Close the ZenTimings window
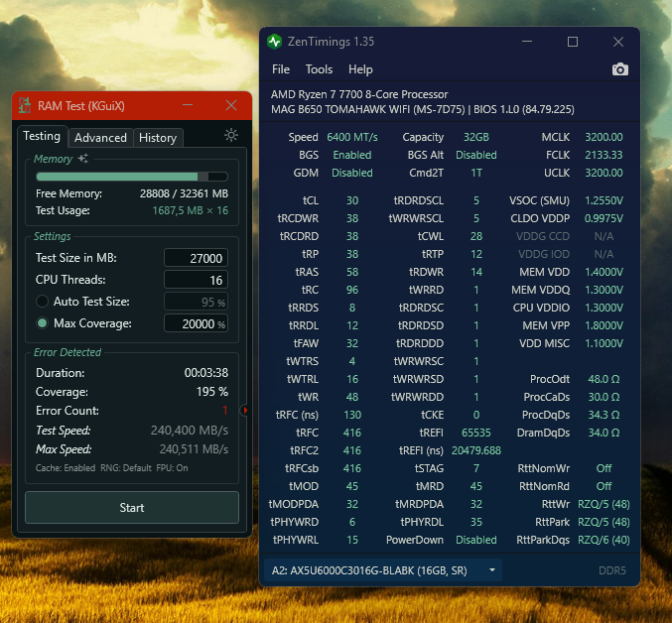Image resolution: width=672 pixels, height=623 pixels. [x=618, y=42]
